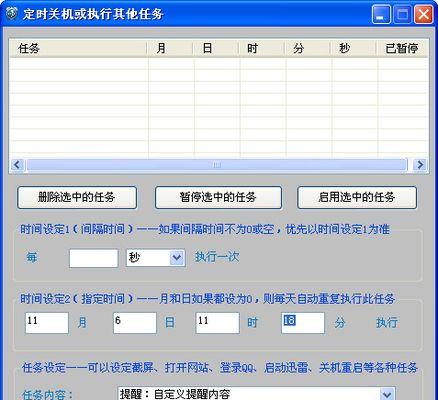Click 启用选中的任务 button
Image resolution: width=438 pixels, height=400 pixels.
coord(357,197)
